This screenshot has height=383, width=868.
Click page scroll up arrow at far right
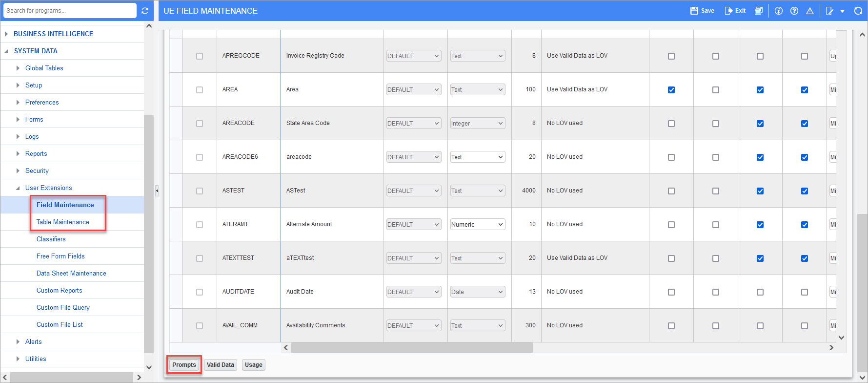click(862, 35)
